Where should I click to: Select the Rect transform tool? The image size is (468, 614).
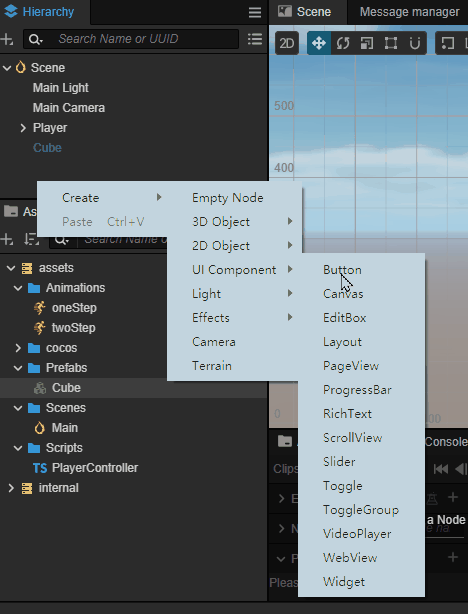pos(391,43)
